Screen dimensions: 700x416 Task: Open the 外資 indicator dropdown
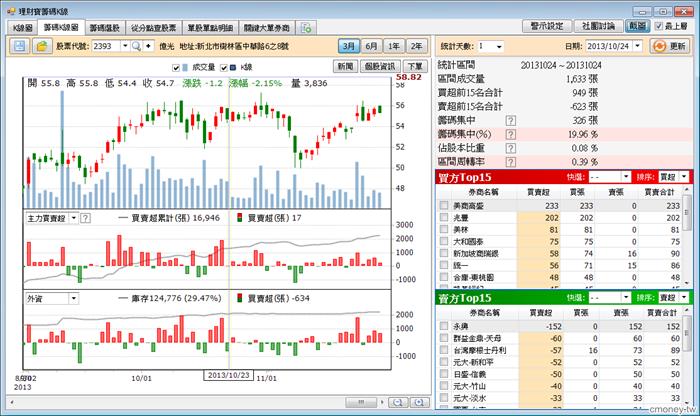[x=72, y=298]
